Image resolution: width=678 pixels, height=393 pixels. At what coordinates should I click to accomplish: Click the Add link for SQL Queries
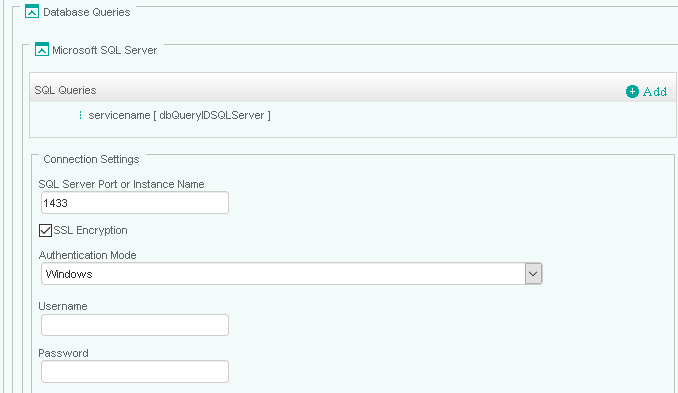click(655, 92)
